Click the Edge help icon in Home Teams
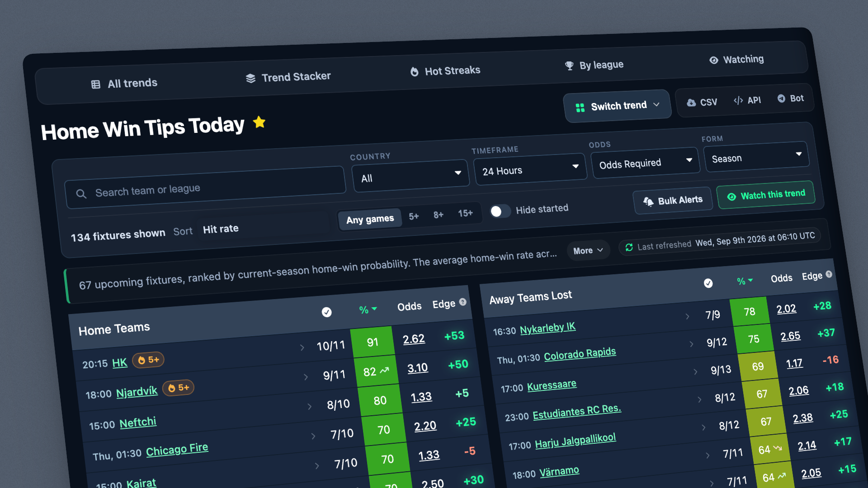This screenshot has width=868, height=488. pos(463,302)
